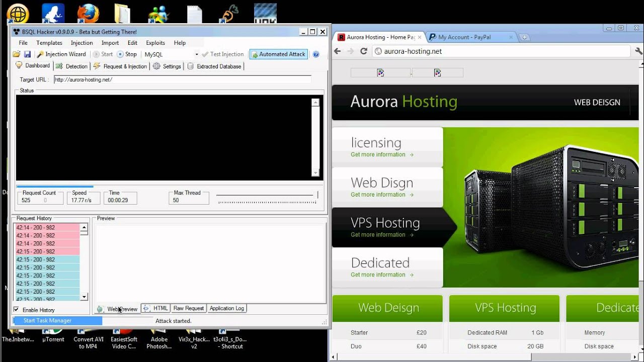Click WEB DEISGN in the Aurora header nav
This screenshot has height=362, width=644.
tap(597, 103)
